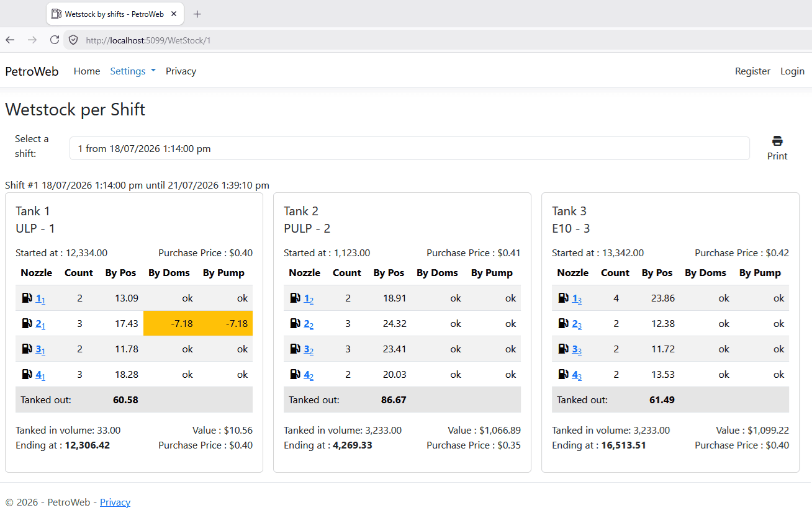
Task: Open nozzle link 2 in Tank 2
Action: pyautogui.click(x=309, y=324)
